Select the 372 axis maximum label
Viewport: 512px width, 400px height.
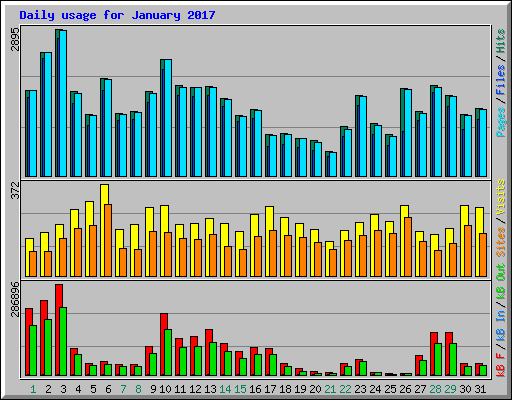(15, 190)
